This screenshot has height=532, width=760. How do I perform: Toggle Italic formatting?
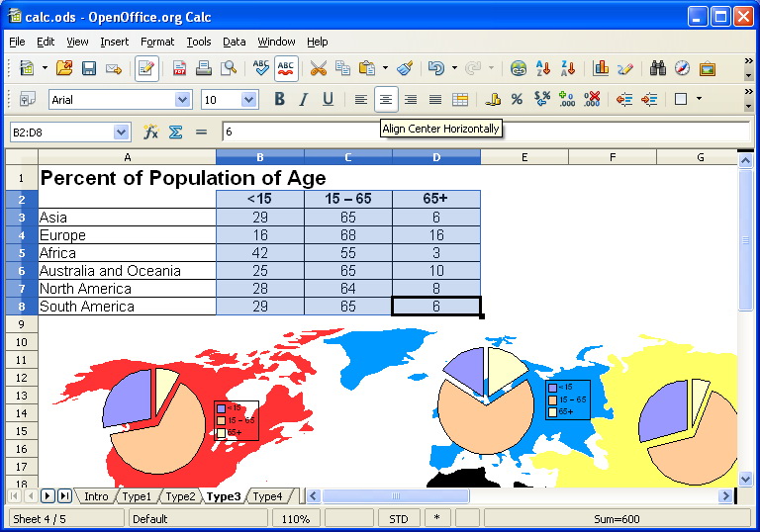pyautogui.click(x=304, y=99)
